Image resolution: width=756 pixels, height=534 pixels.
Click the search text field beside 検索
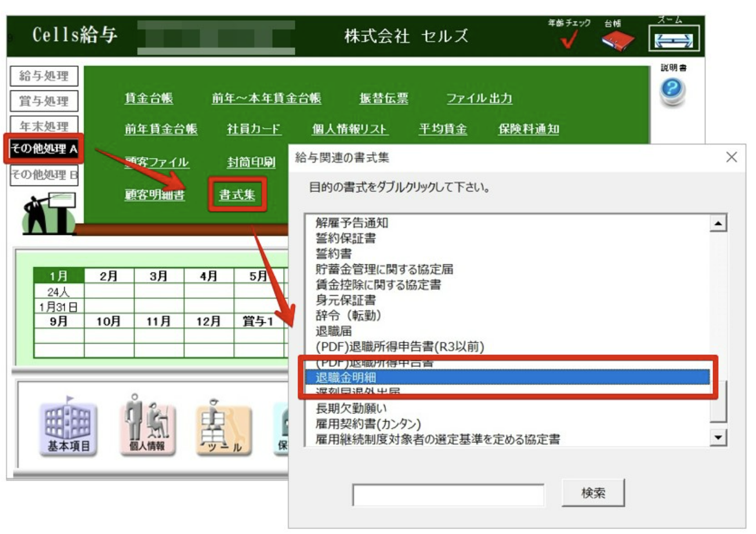pyautogui.click(x=448, y=495)
